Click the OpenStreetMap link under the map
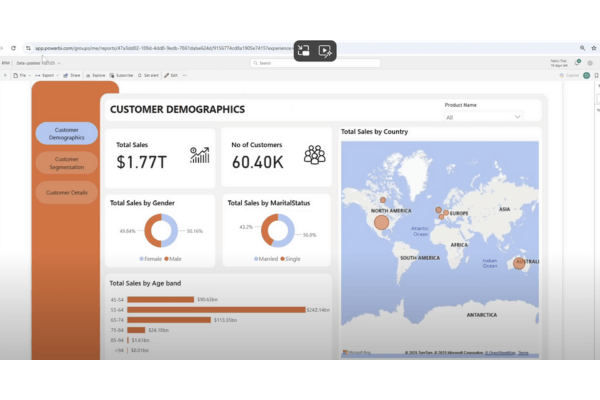Image resolution: width=600 pixels, height=400 pixels. [x=500, y=353]
